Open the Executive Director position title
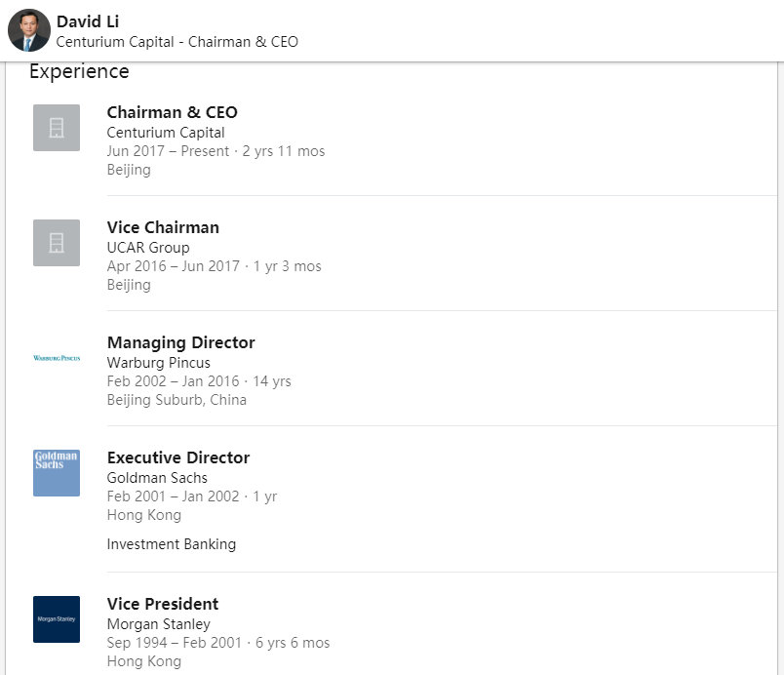Screen dimensions: 784x675 click(x=178, y=457)
